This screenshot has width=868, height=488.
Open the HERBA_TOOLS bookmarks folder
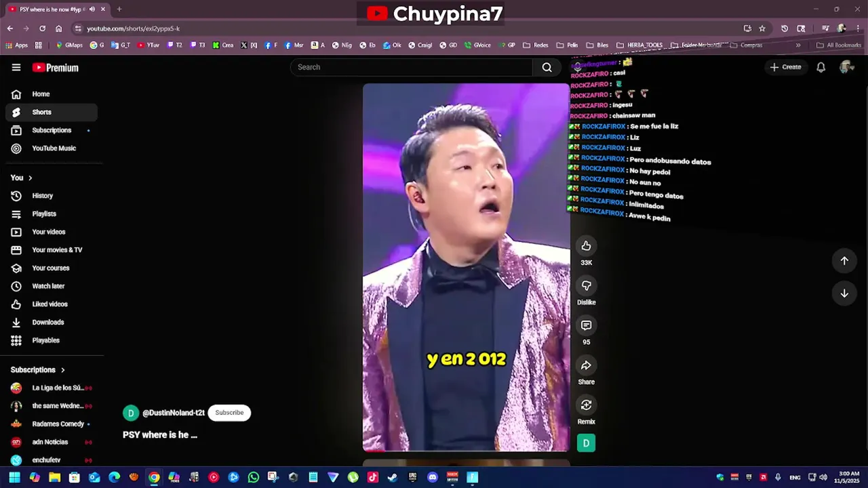coord(639,45)
